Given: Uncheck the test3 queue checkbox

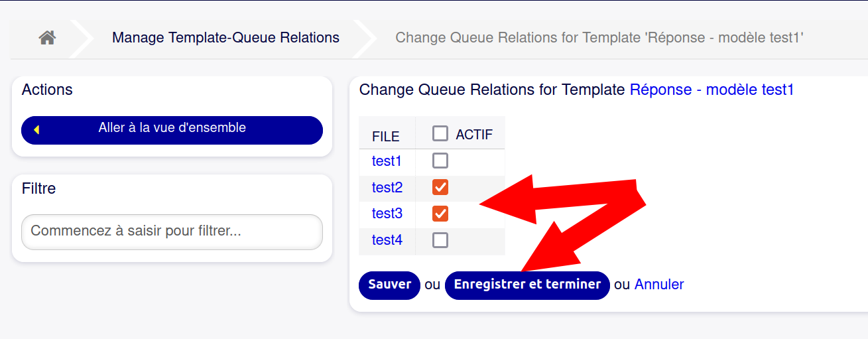Looking at the screenshot, I should (440, 214).
